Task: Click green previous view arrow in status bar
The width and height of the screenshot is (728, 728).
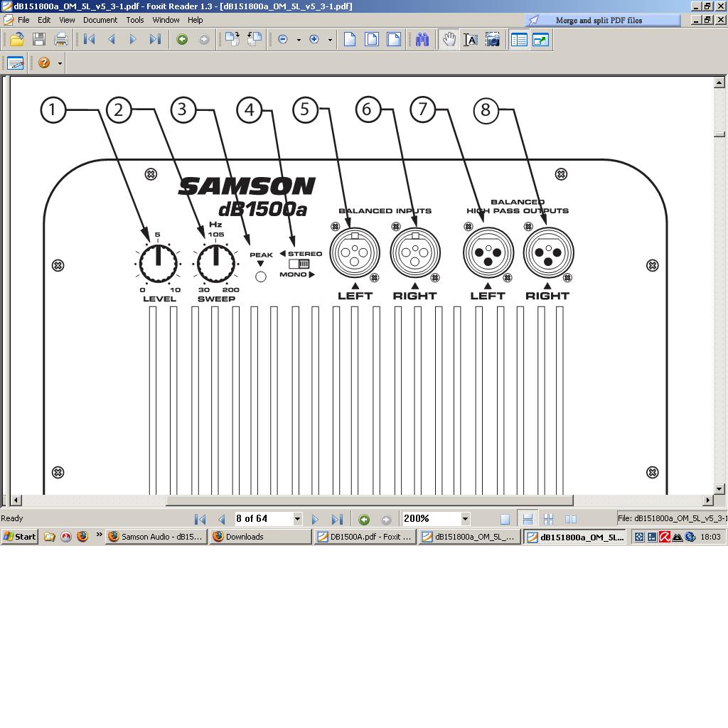Action: click(x=364, y=519)
